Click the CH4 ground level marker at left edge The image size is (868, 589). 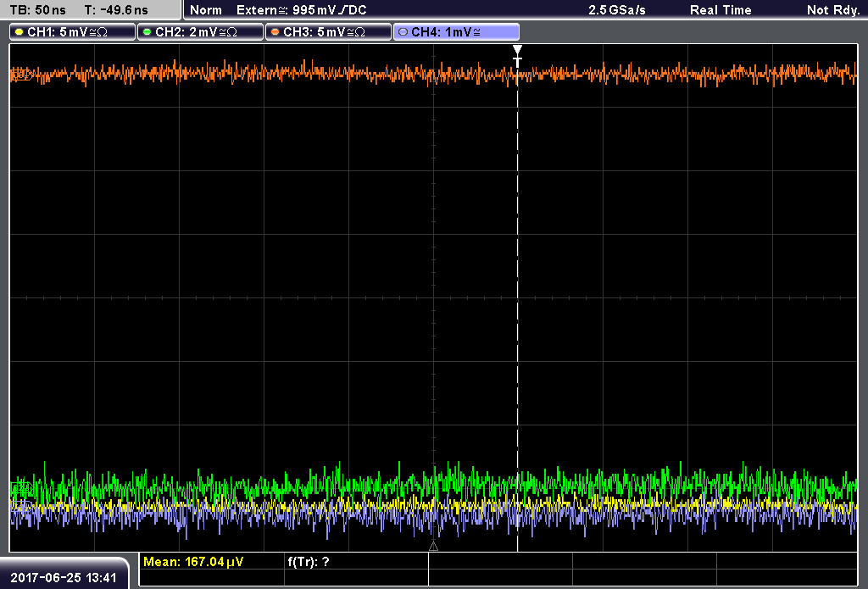[21, 505]
